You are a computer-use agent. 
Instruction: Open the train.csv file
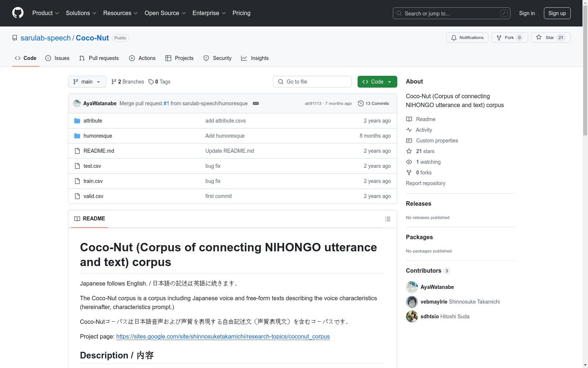(x=93, y=181)
